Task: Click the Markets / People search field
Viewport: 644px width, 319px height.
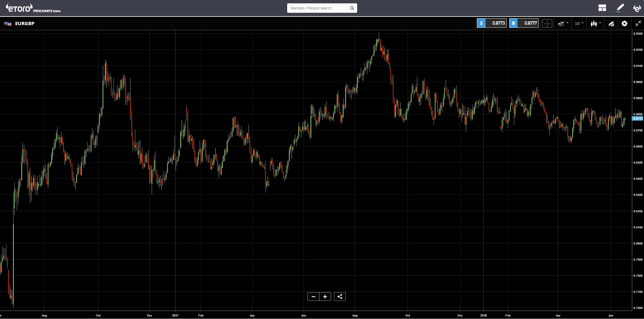Action: click(x=322, y=8)
